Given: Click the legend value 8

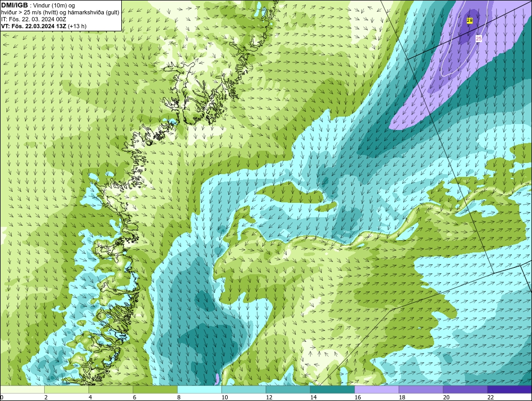Looking at the screenshot, I should 179,398.
